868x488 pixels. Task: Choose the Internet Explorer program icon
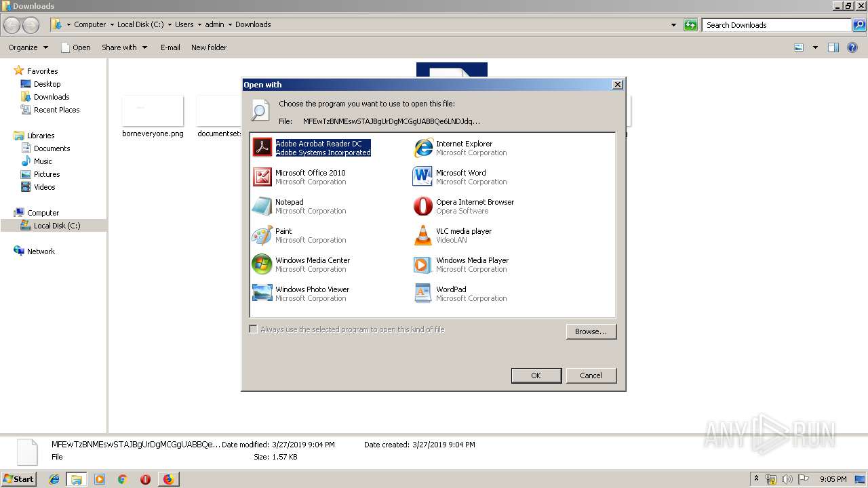423,147
